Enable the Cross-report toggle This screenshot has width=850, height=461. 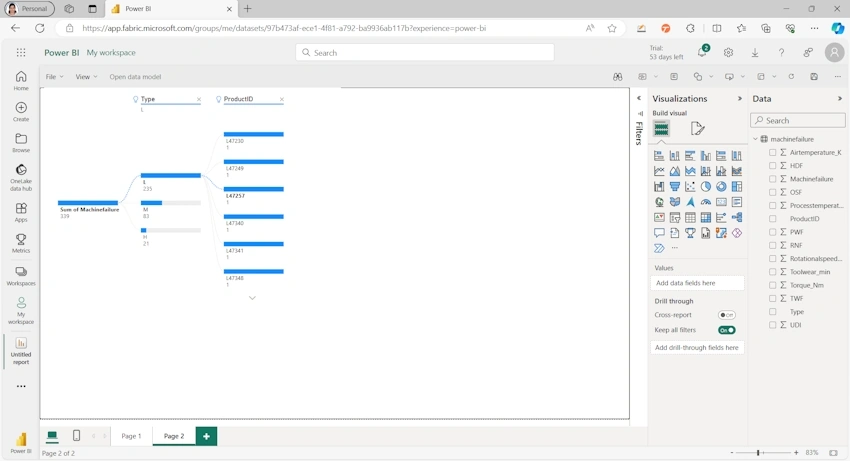pyautogui.click(x=726, y=315)
